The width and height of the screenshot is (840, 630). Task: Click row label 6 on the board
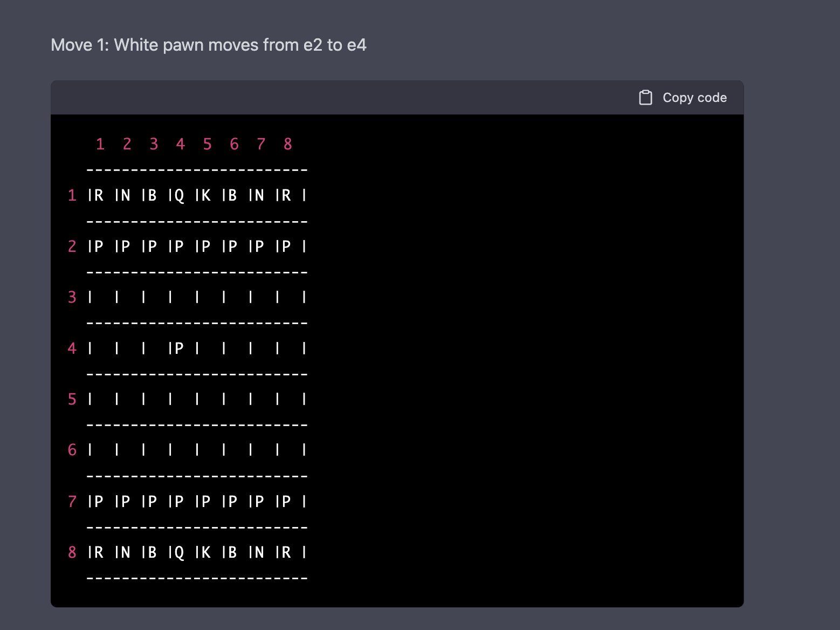(72, 450)
